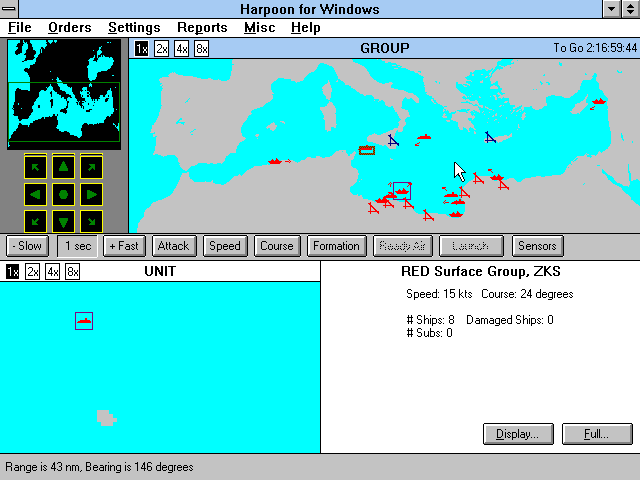The image size is (640, 480).
Task: Click the # Subs: 0 text
Action: point(429,333)
